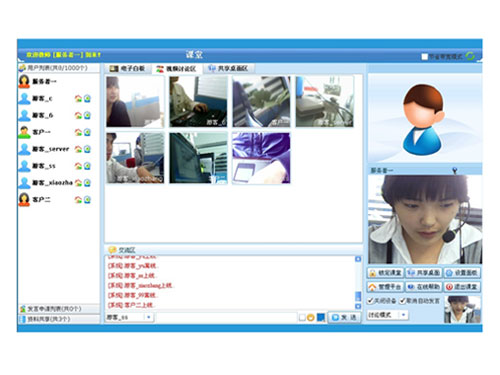Click the webcam icon beside 游客_xiaozha
This screenshot has height=375, width=500.
pyautogui.click(x=87, y=183)
